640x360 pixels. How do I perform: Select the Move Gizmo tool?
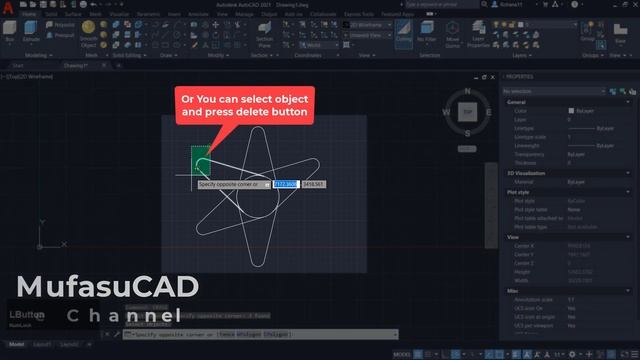pyautogui.click(x=452, y=35)
